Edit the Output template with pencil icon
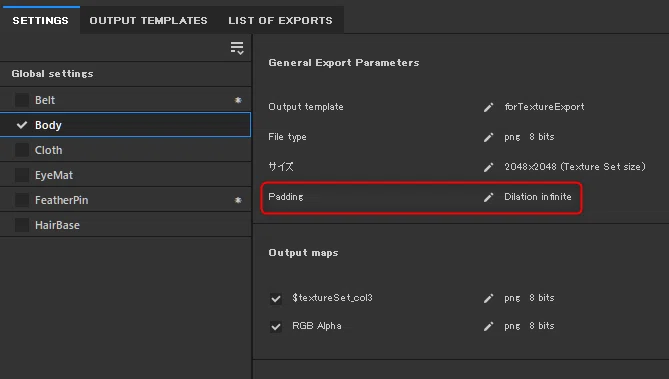This screenshot has width=669, height=379. point(488,107)
